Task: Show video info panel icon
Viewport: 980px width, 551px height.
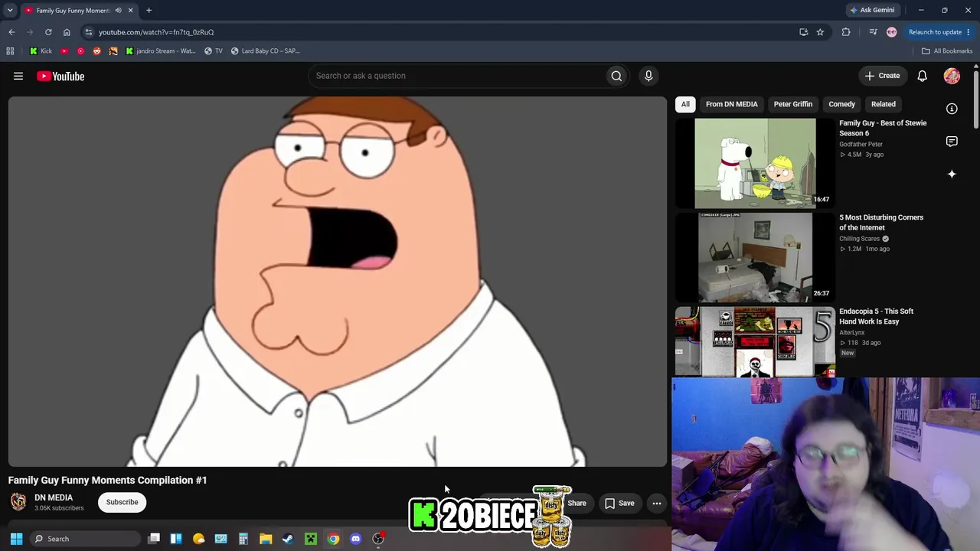Action: [952, 109]
